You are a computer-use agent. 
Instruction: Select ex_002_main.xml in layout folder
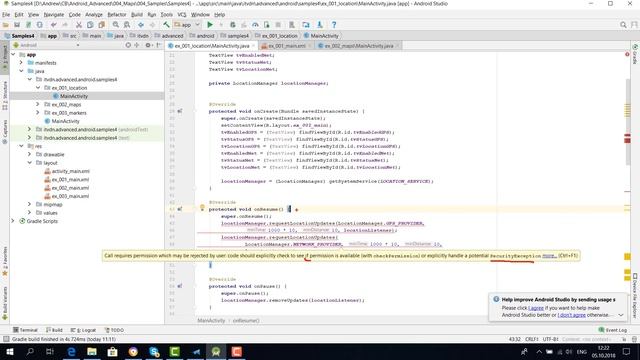70,188
